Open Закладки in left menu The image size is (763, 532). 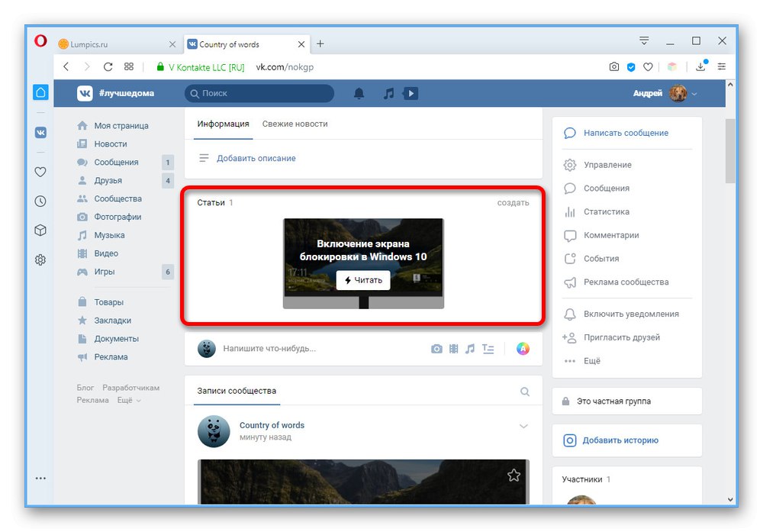click(x=112, y=321)
